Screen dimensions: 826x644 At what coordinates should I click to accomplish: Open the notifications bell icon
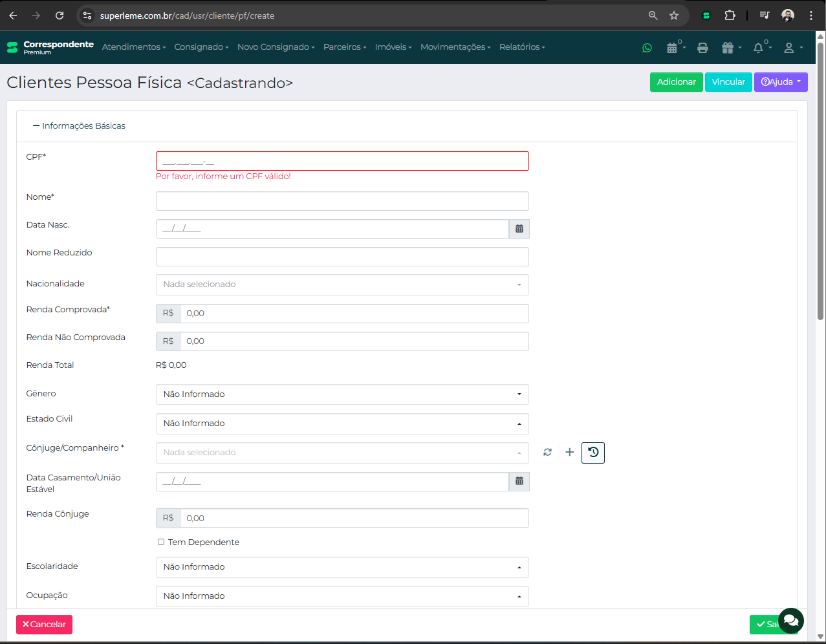[759, 48]
